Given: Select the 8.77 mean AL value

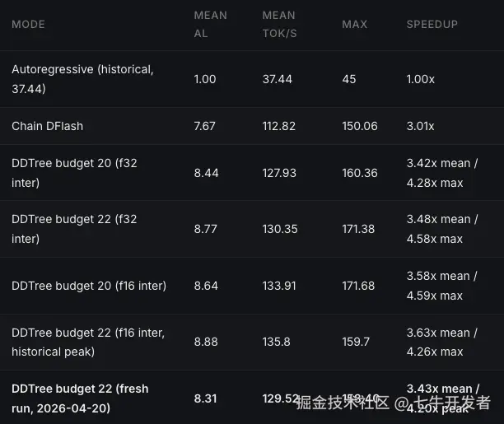Looking at the screenshot, I should tap(205, 229).
